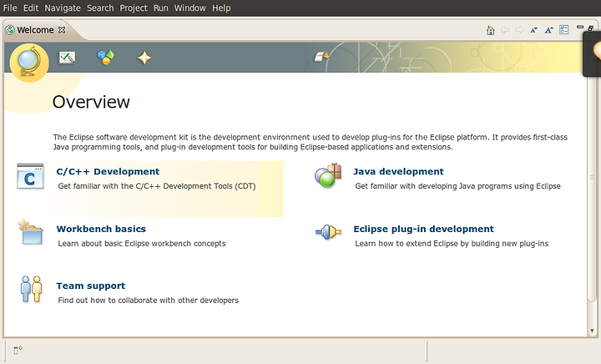Open the C/C++ Development link

click(108, 172)
